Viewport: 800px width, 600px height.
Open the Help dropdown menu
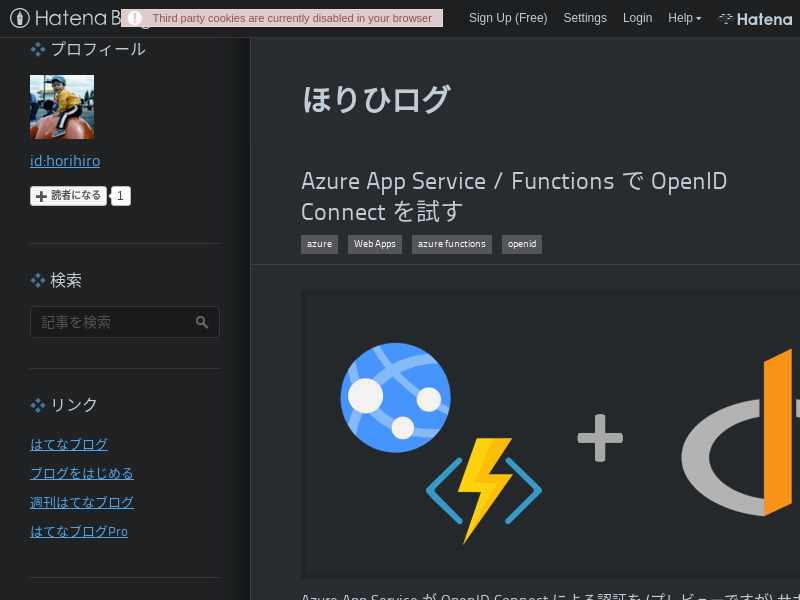tap(684, 18)
